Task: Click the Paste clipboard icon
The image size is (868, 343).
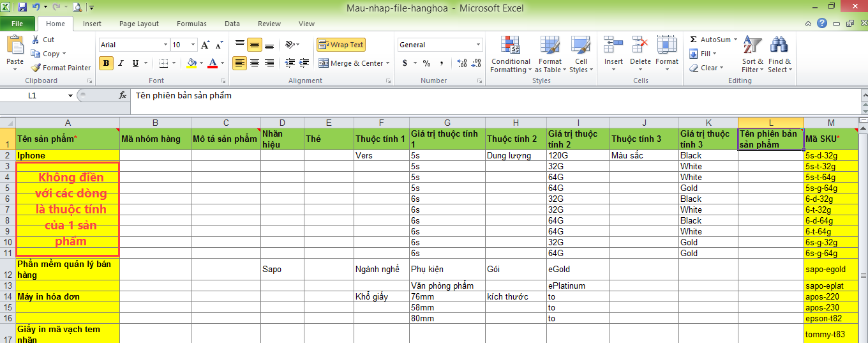Action: pos(15,45)
